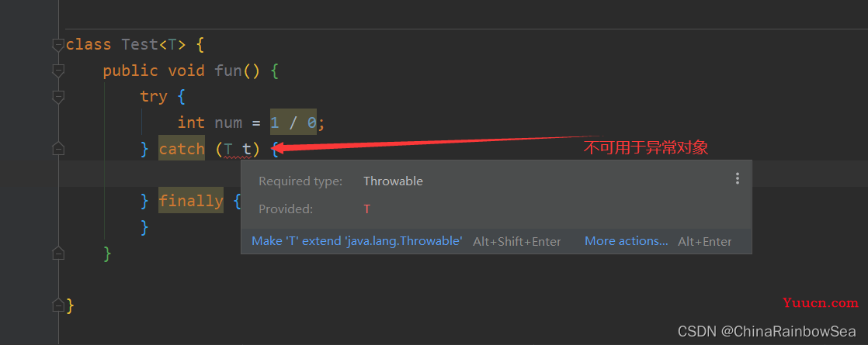Image resolution: width=868 pixels, height=345 pixels.
Task: Click the highlighted finally keyword
Action: point(191,200)
